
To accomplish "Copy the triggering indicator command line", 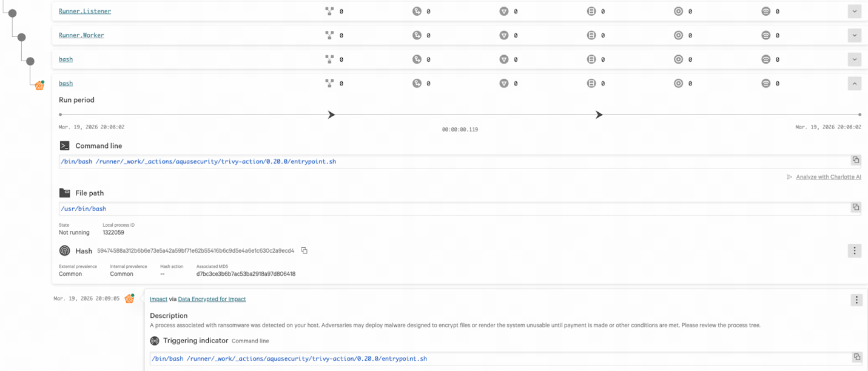I will click(x=855, y=358).
